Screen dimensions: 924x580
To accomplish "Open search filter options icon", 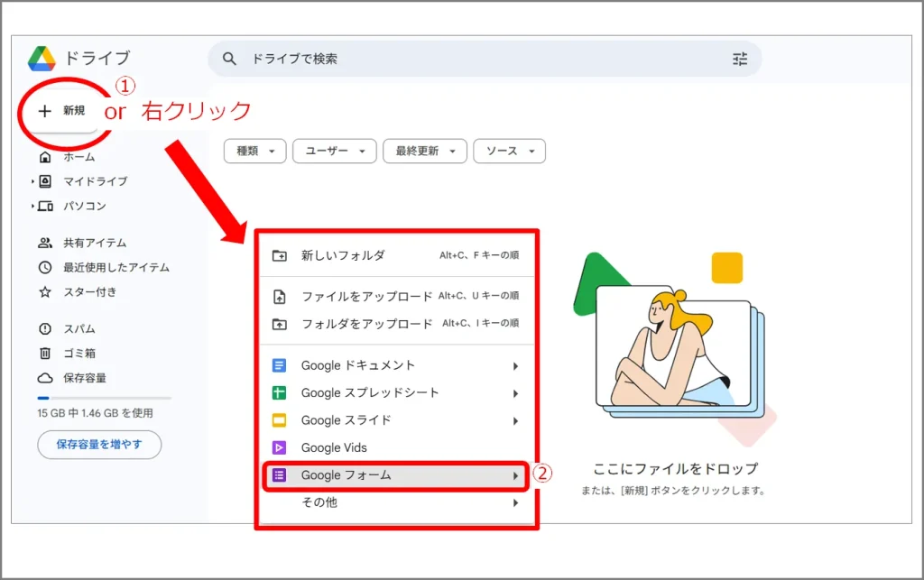I will tap(740, 59).
